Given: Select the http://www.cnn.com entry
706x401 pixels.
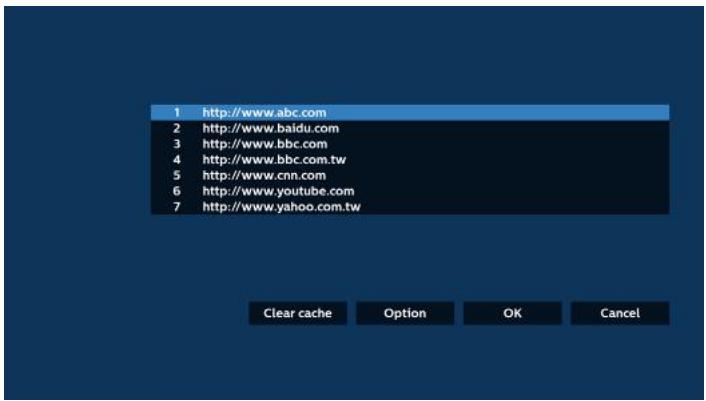Looking at the screenshot, I should click(x=410, y=176).
